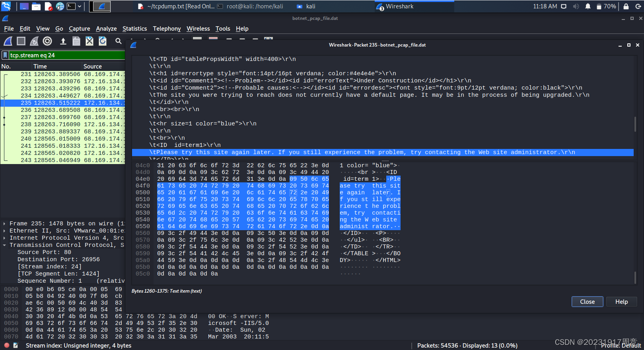Open the Tools menu

click(223, 29)
